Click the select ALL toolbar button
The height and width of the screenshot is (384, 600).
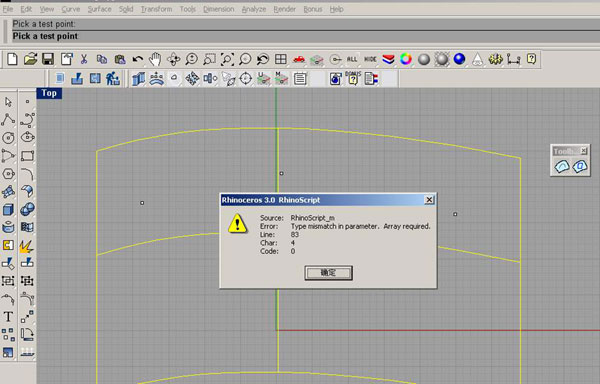coord(352,59)
